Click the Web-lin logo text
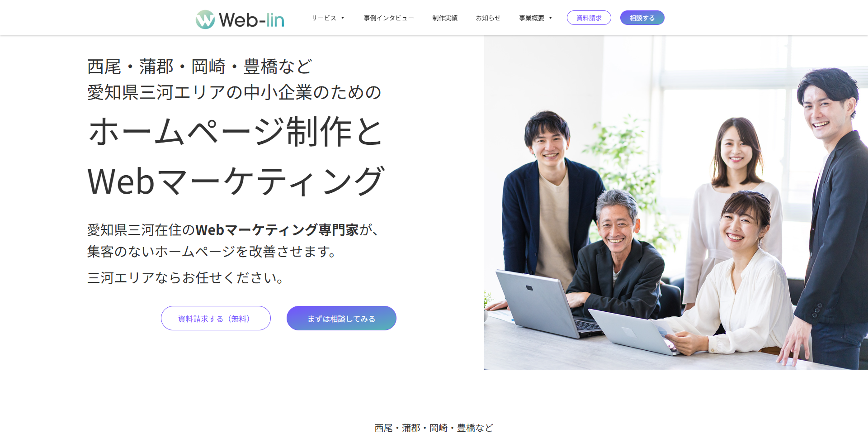 [x=251, y=20]
